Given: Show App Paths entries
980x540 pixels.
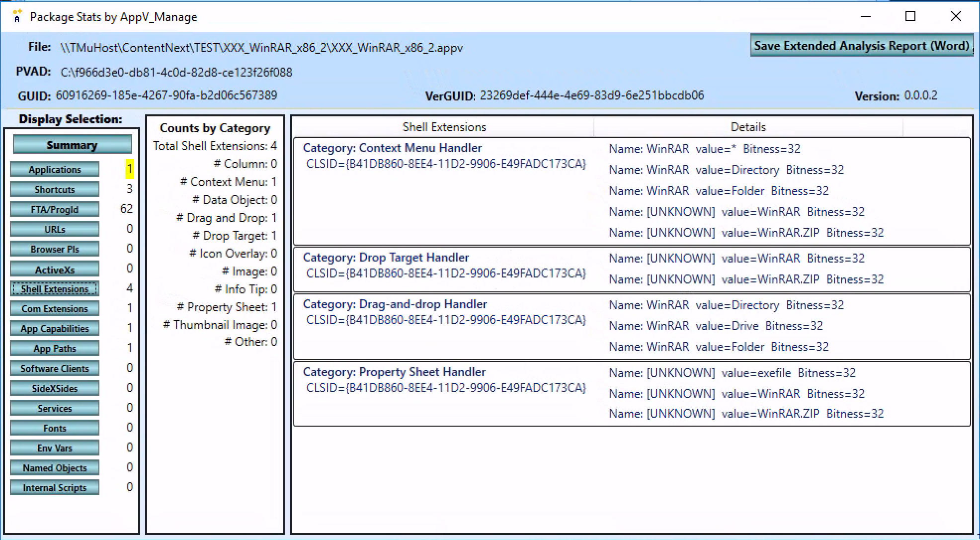Looking at the screenshot, I should (x=55, y=349).
